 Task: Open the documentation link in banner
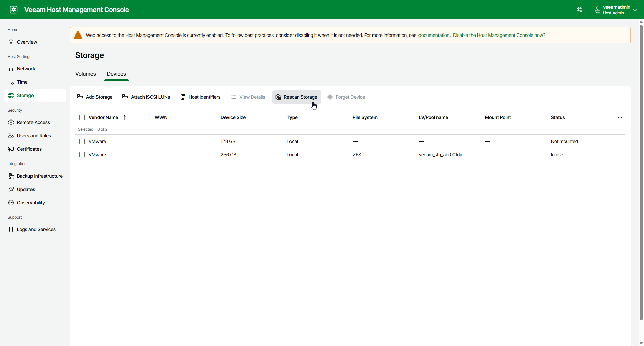[x=434, y=35]
